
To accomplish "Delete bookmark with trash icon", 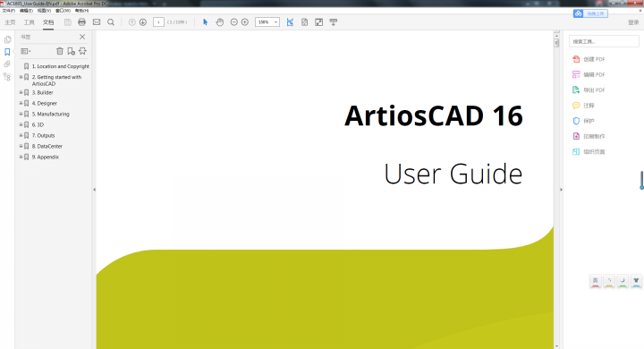I will tap(60, 51).
